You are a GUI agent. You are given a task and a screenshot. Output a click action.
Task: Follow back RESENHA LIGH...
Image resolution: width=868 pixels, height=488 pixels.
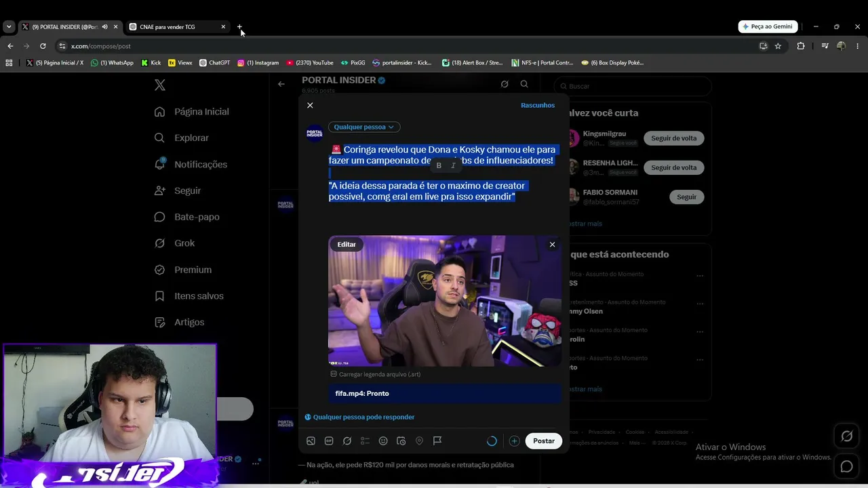(674, 167)
